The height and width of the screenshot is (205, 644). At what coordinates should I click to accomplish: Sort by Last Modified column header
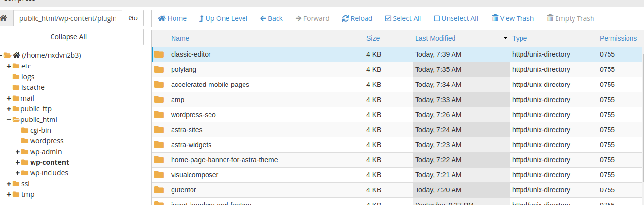click(435, 38)
